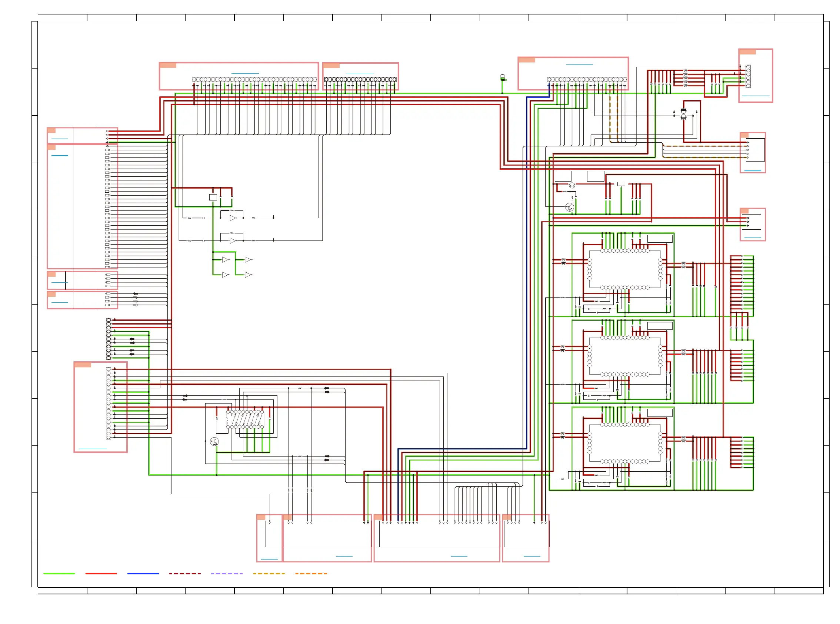Select the upper inverter triangle with feedback resistor
Image resolution: width=840 pixels, height=624 pixels.
pyautogui.click(x=233, y=218)
